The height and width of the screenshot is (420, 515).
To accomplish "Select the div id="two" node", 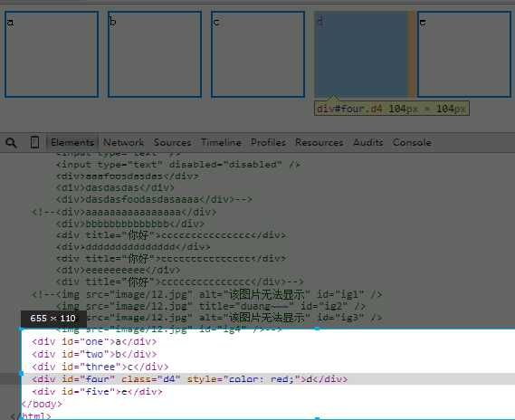I will point(94,354).
